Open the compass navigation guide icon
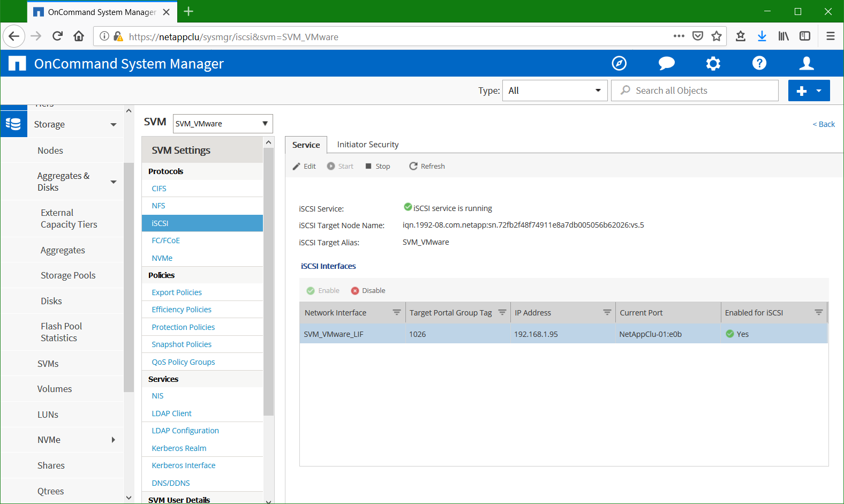The width and height of the screenshot is (844, 504). click(619, 63)
